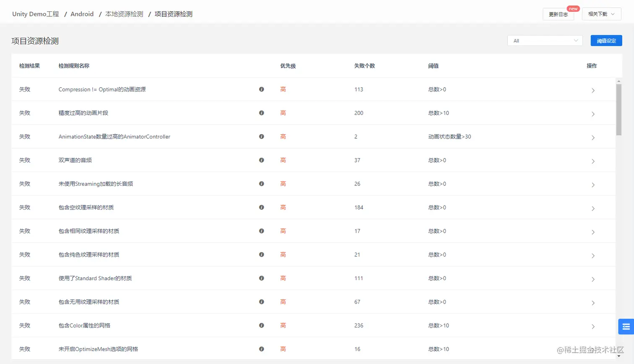Open Unity Demo工程 breadcrumb link
Viewport: 634px width, 364px height.
(x=35, y=14)
